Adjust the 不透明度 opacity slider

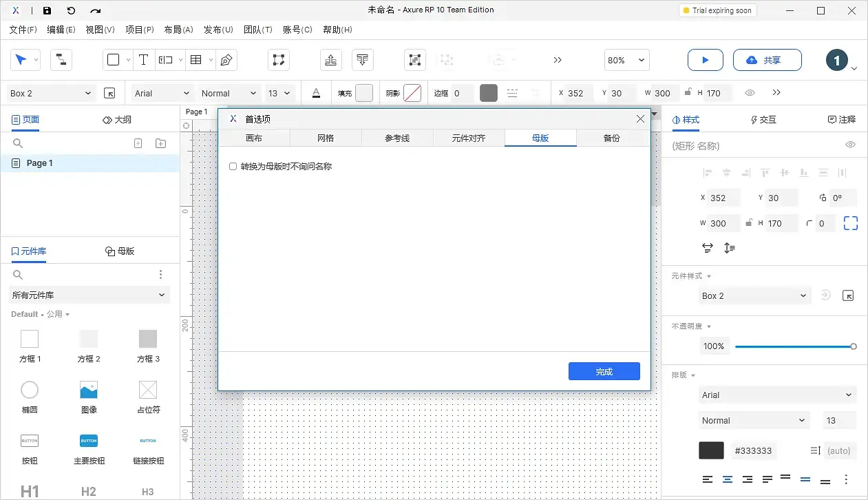click(x=794, y=346)
